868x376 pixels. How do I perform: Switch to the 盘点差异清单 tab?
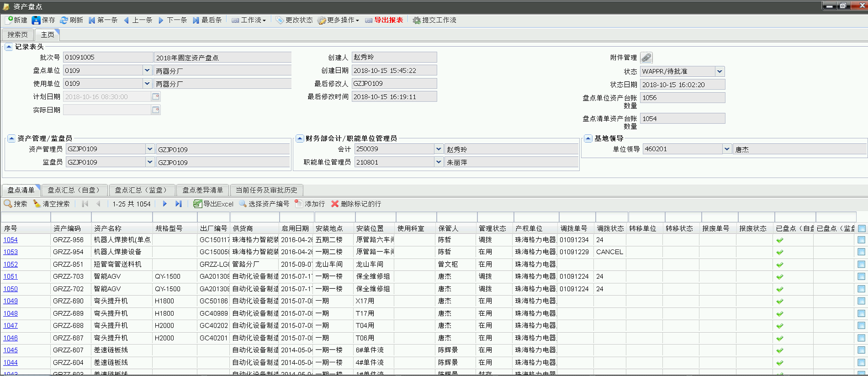tap(203, 190)
